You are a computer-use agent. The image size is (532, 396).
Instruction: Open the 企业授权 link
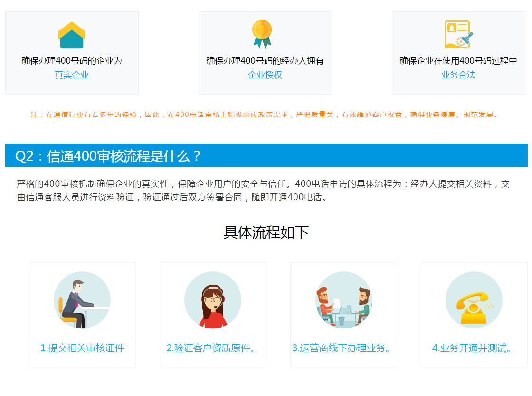coord(265,75)
